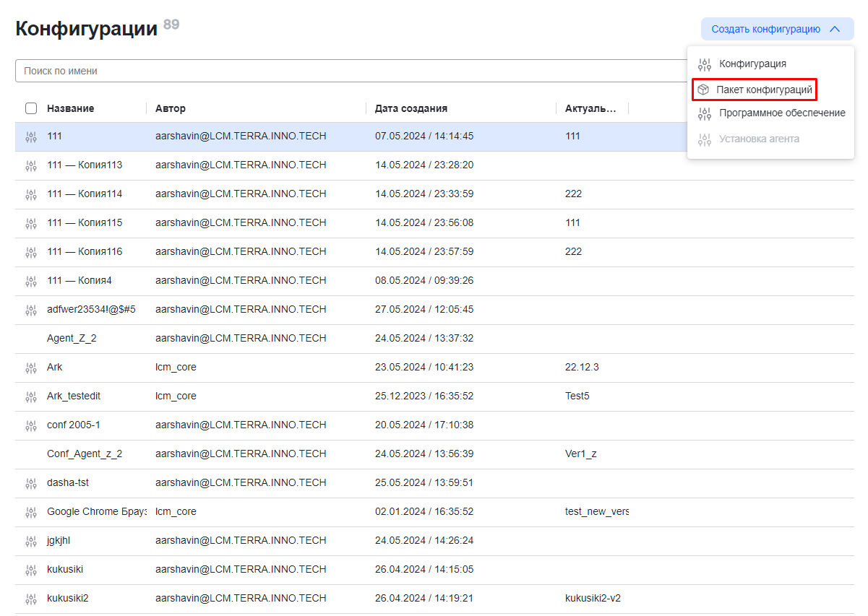The height and width of the screenshot is (616, 868).
Task: Pick Программное обеспечение from the menu
Action: pyautogui.click(x=781, y=113)
